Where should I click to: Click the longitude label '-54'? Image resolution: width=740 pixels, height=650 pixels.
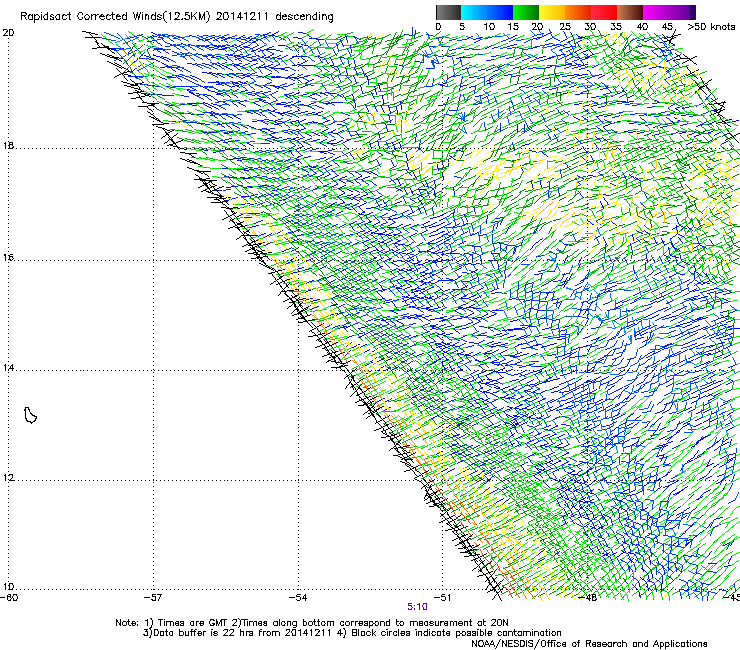click(298, 598)
